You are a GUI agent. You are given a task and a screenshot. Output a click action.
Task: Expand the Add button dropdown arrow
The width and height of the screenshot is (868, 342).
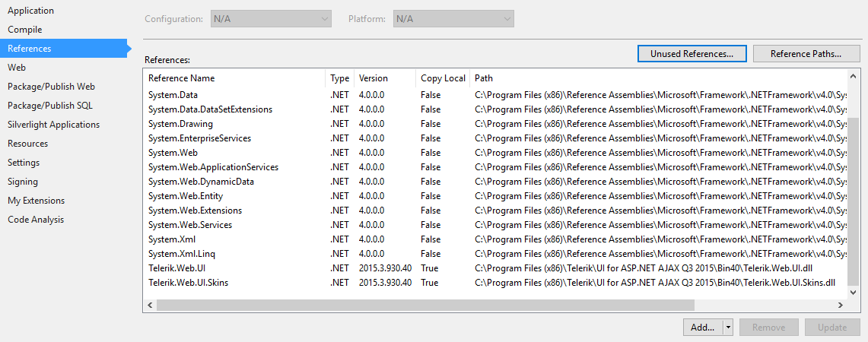coord(728,328)
